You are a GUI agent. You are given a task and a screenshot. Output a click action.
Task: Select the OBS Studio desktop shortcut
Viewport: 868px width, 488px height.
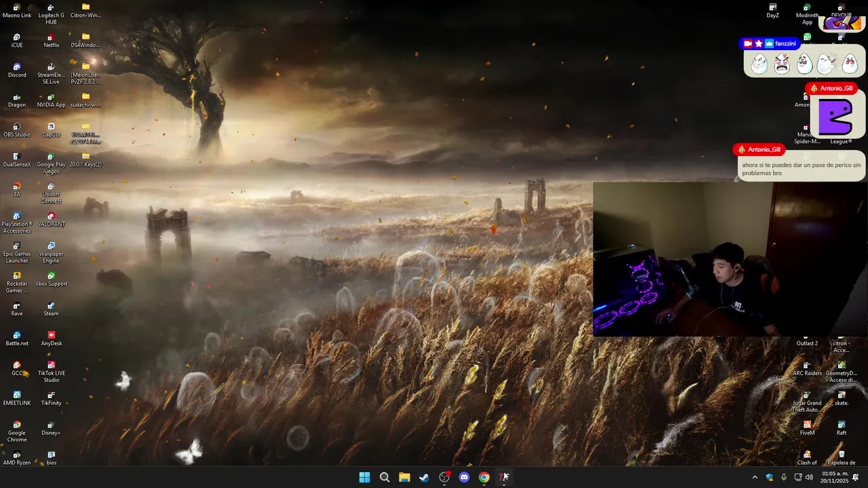coord(17,130)
